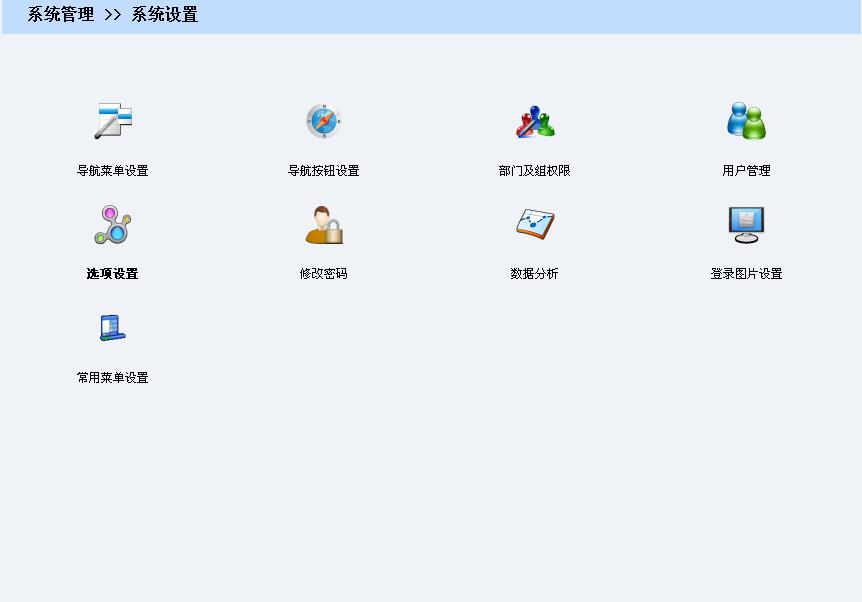Select the bold 选项设置 label

pyautogui.click(x=112, y=274)
